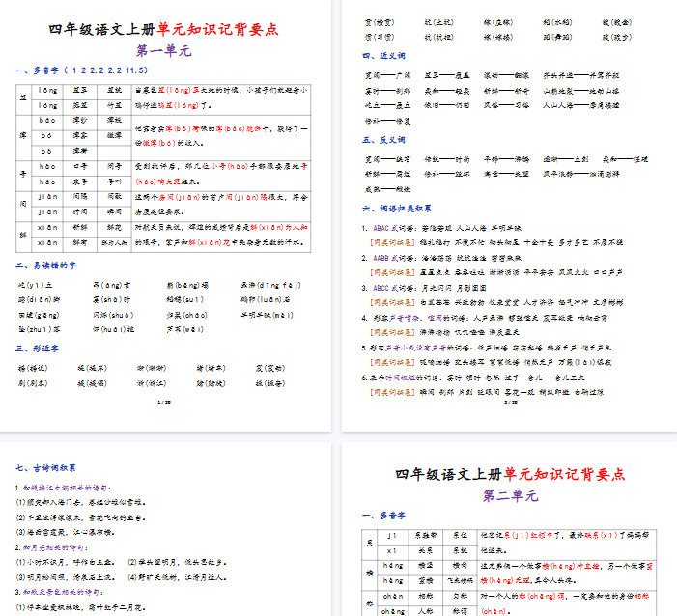Click the entry '惯(习惯)' on page two
Viewport: 677px width, 616px height.
click(380, 37)
